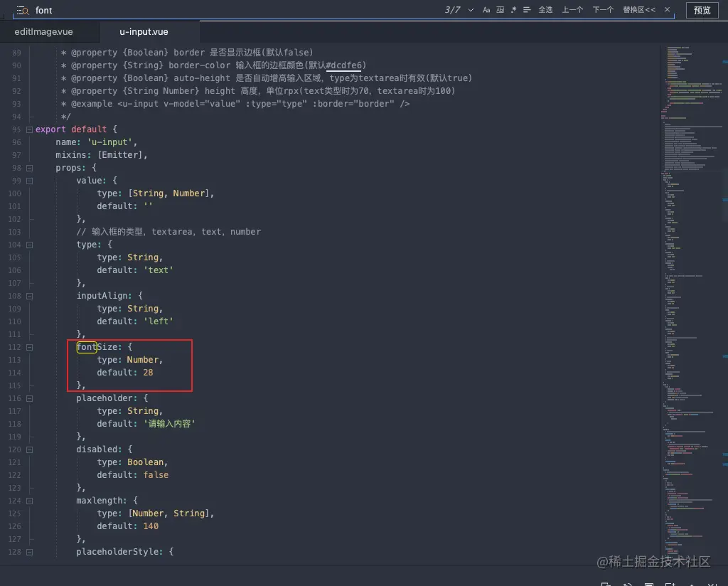Click 全选 to select all matches

pos(545,10)
